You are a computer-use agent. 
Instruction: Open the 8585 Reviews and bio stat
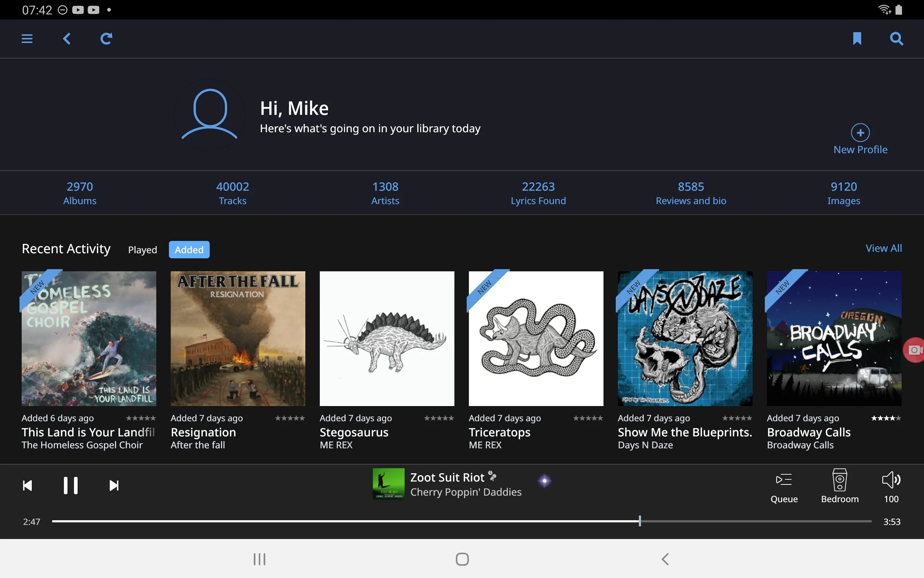pyautogui.click(x=691, y=193)
